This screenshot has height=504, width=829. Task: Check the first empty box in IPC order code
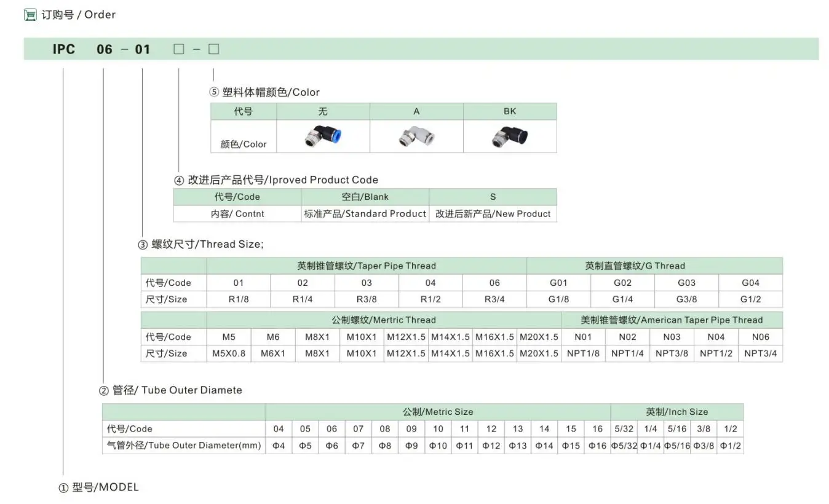coord(178,49)
